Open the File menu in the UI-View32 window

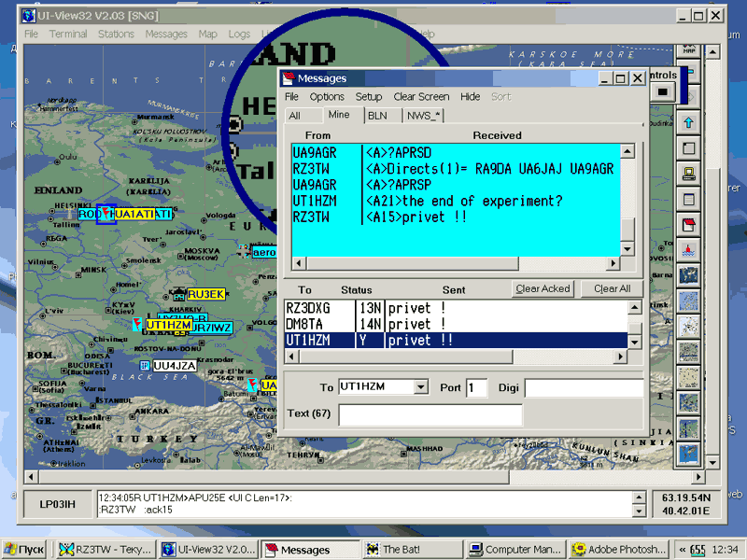click(x=31, y=34)
